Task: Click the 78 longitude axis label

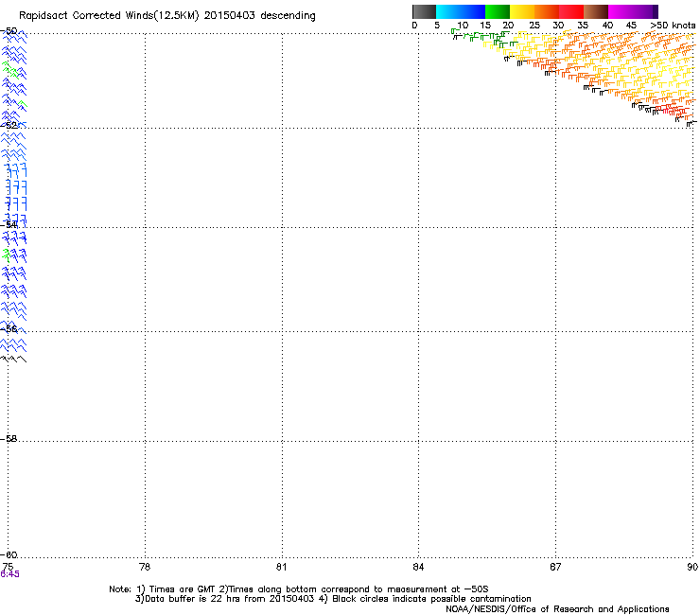Action: point(145,567)
